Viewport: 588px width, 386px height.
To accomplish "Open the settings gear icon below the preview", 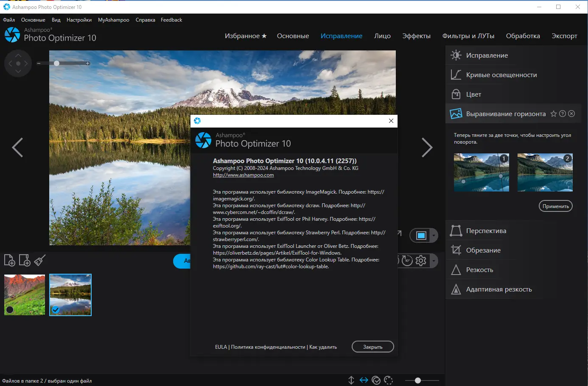I will point(421,261).
